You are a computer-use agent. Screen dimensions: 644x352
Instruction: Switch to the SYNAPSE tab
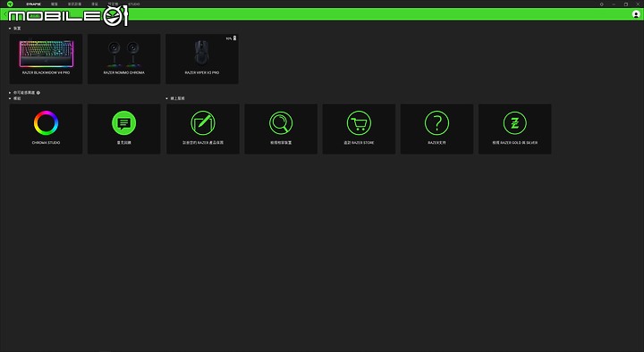[34, 4]
